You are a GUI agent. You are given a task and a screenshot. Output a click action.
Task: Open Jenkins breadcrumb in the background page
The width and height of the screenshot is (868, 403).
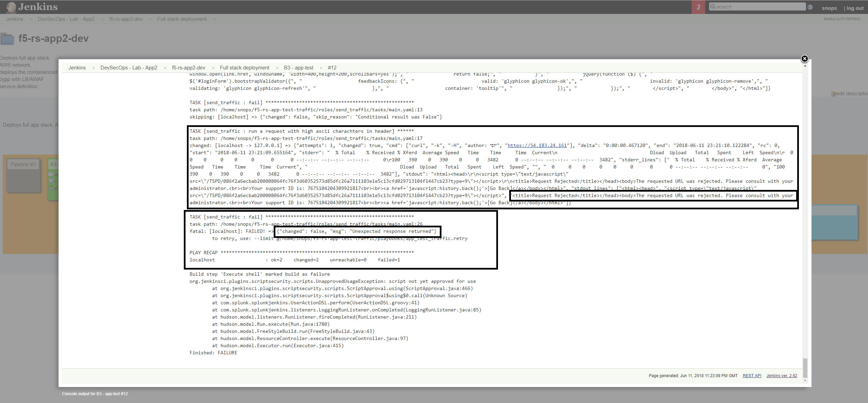point(14,19)
